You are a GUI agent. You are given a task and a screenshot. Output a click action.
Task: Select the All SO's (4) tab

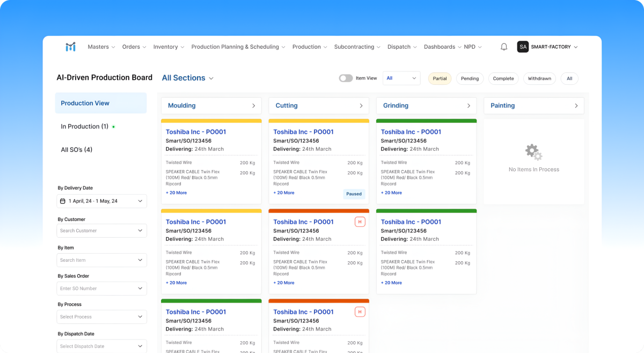(77, 150)
